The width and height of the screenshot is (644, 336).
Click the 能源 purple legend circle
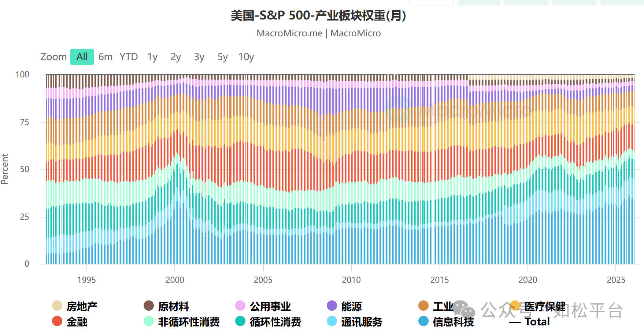click(x=332, y=306)
